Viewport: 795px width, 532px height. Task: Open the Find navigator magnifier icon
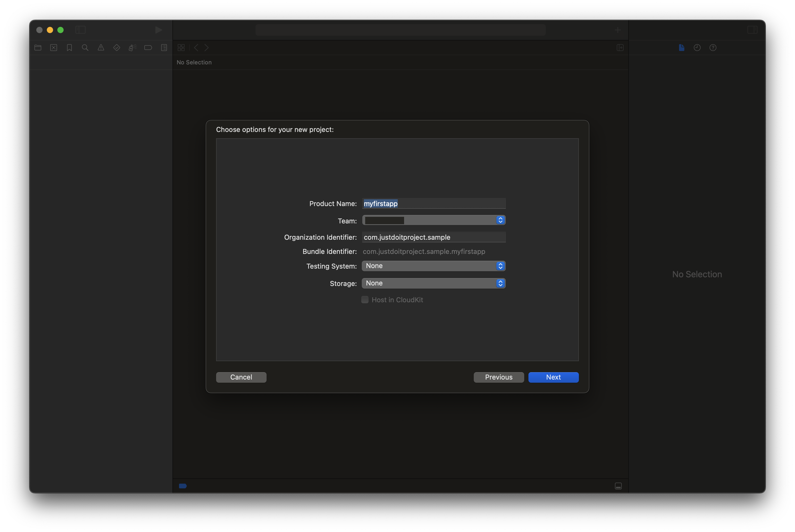pyautogui.click(x=85, y=48)
